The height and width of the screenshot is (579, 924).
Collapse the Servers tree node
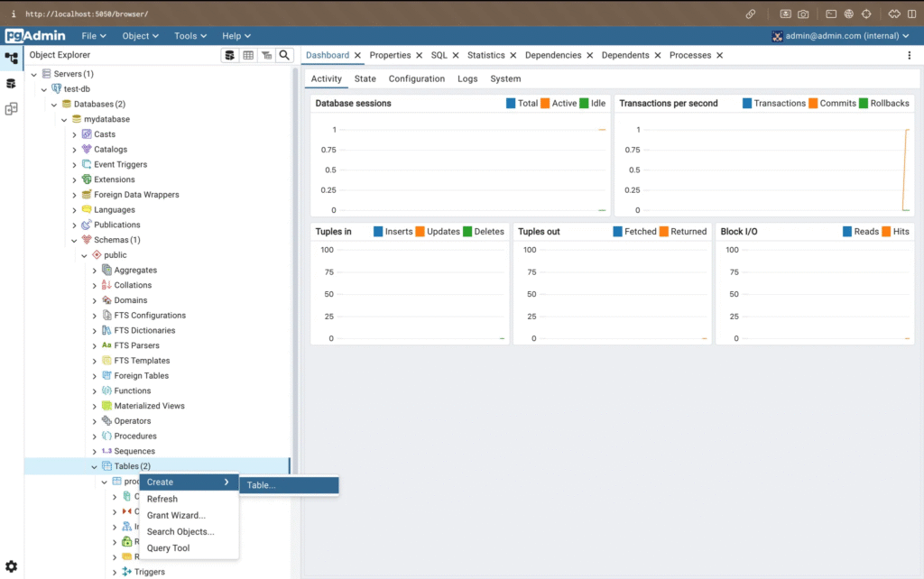tap(34, 74)
